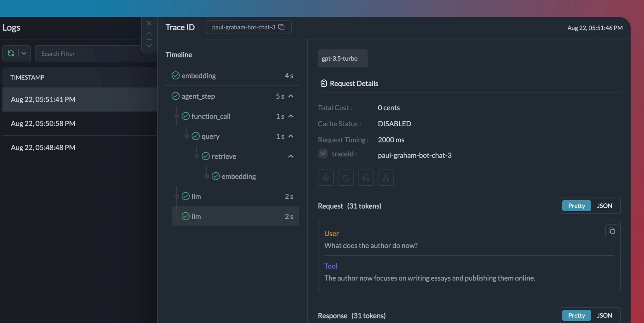The image size is (644, 323).
Task: Copy the trace ID paul-graham-bot-chat-3
Action: pos(281,27)
